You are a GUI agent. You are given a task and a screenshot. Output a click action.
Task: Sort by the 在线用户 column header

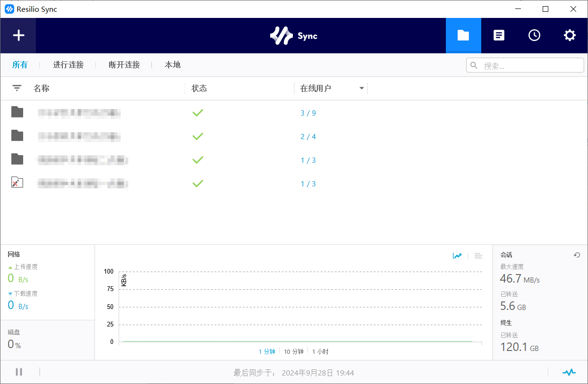tap(315, 88)
